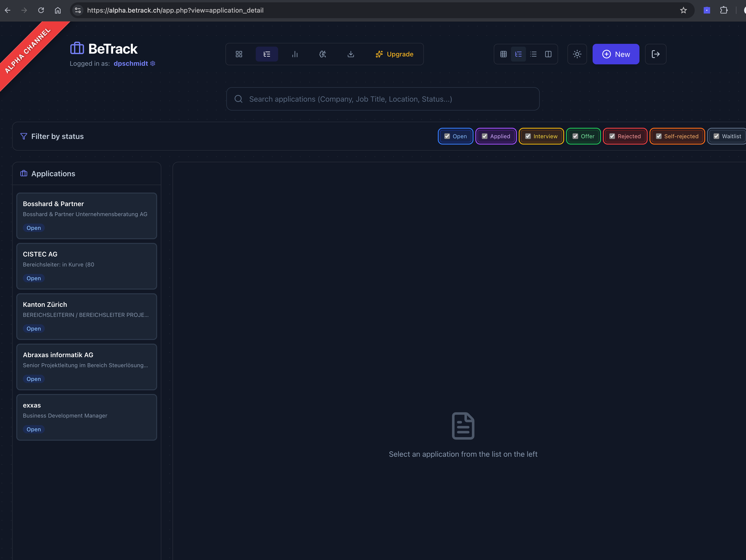Open the AI brain feature

pyautogui.click(x=323, y=54)
